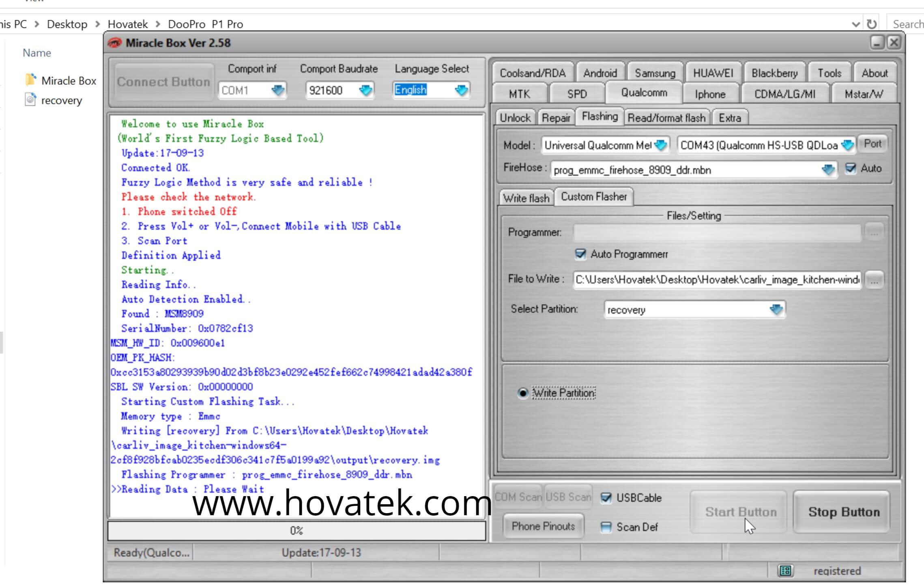Viewport: 924px width, 587px height.
Task: Click the 0% progress bar
Action: tap(297, 531)
